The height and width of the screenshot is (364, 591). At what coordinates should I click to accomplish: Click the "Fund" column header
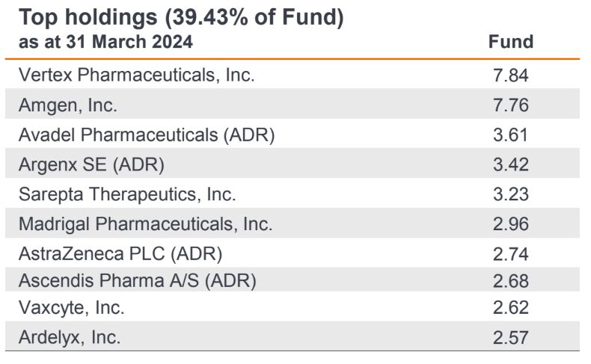pos(510,43)
